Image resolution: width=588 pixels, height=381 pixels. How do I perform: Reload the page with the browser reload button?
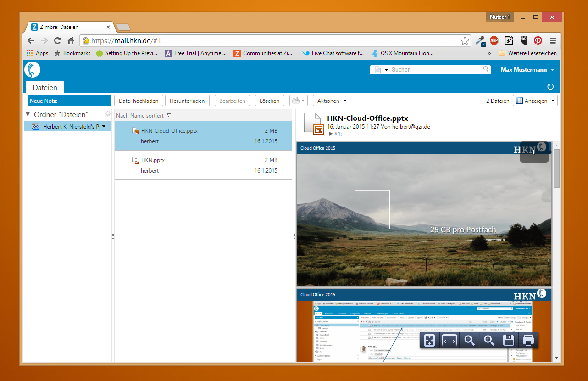57,40
